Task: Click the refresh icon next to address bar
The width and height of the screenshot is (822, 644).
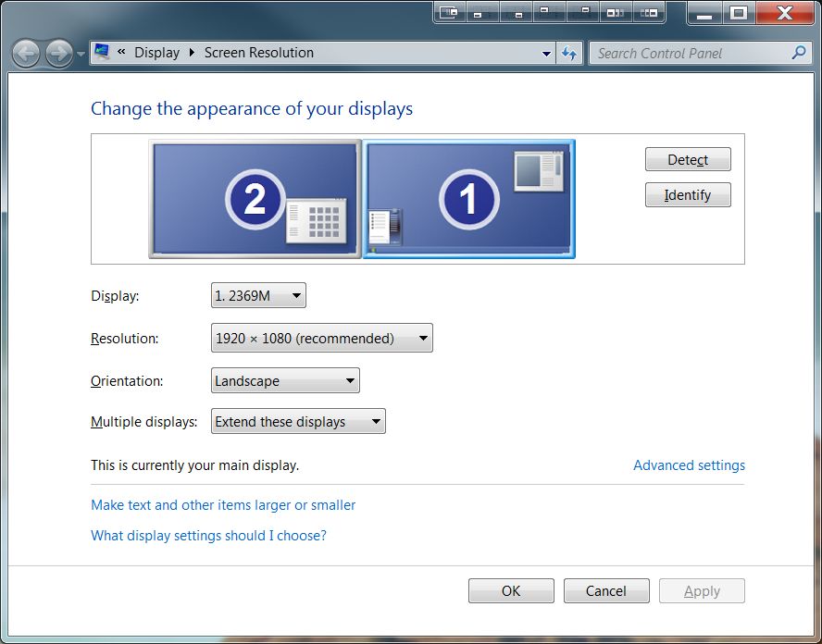Action: 569,54
